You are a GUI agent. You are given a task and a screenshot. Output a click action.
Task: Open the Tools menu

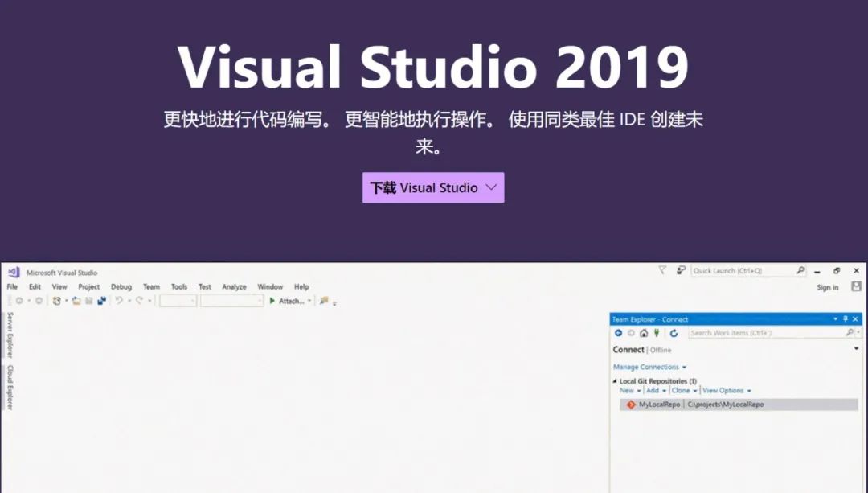click(x=178, y=286)
